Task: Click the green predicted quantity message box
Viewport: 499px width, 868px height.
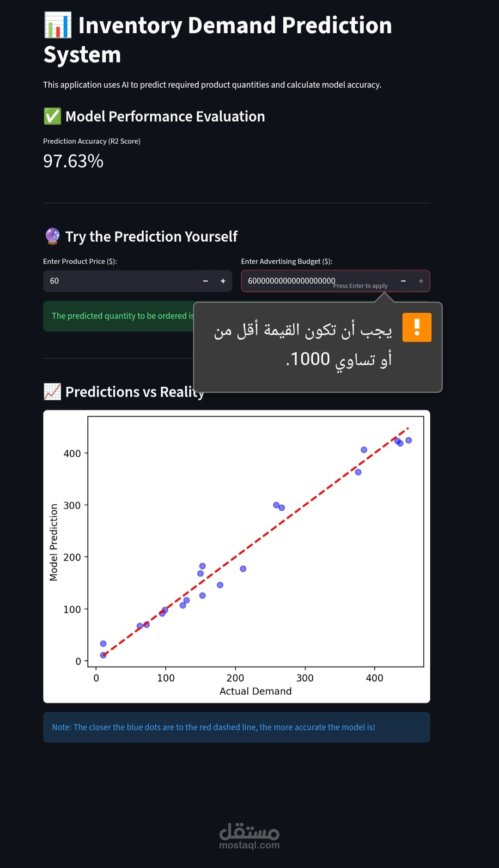Action: tap(118, 316)
